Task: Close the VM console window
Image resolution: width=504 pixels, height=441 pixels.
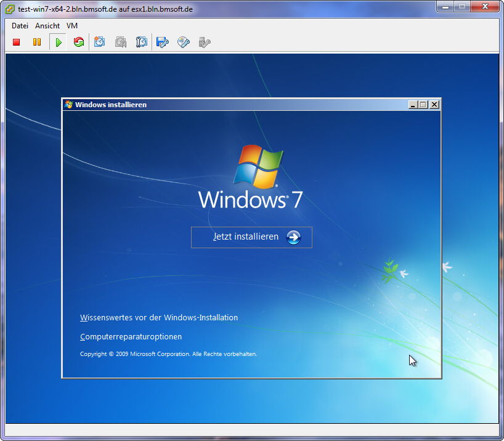Action: 485,6
